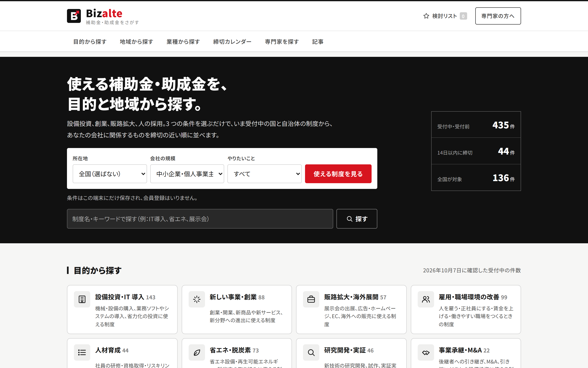Open the 雇用・職場環境の改善 card title

[x=469, y=297]
